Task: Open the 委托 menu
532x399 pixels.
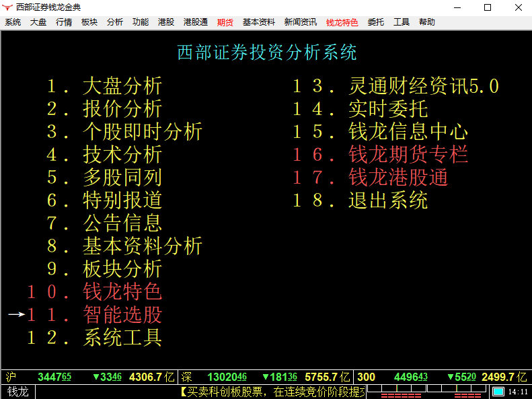Action: pyautogui.click(x=375, y=22)
